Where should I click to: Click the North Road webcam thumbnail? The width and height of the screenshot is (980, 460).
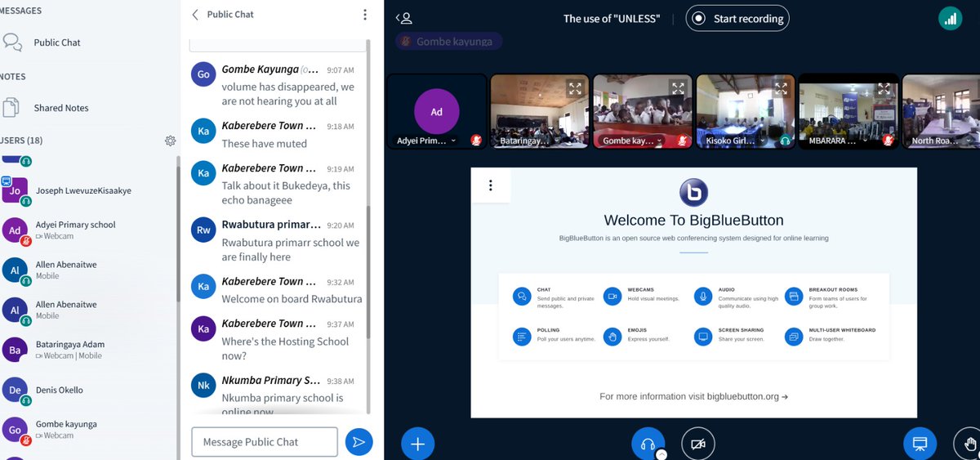pyautogui.click(x=941, y=111)
